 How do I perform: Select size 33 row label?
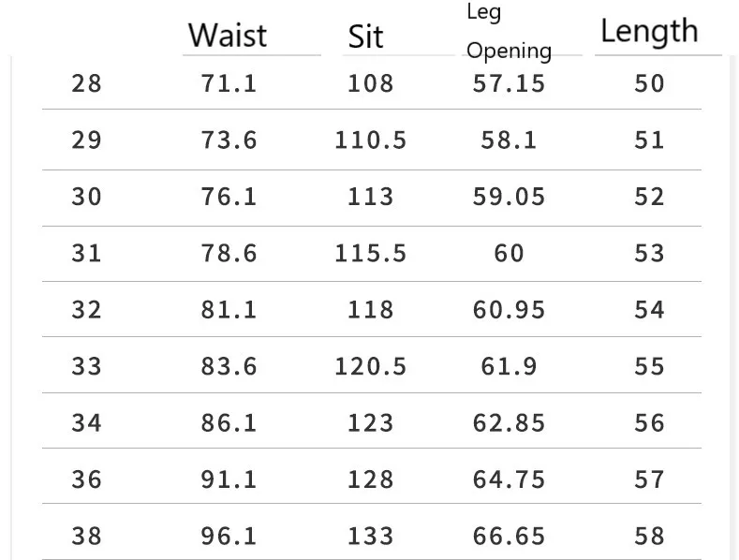pyautogui.click(x=87, y=367)
